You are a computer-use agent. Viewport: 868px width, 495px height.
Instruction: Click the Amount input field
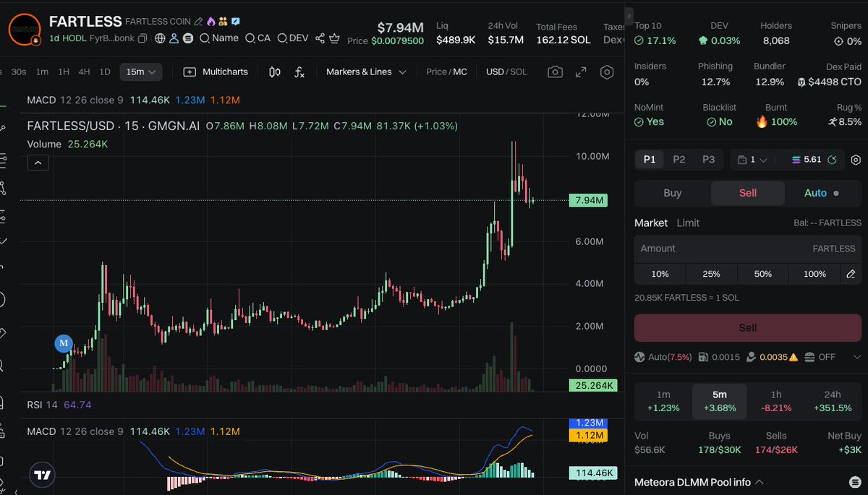click(x=748, y=249)
